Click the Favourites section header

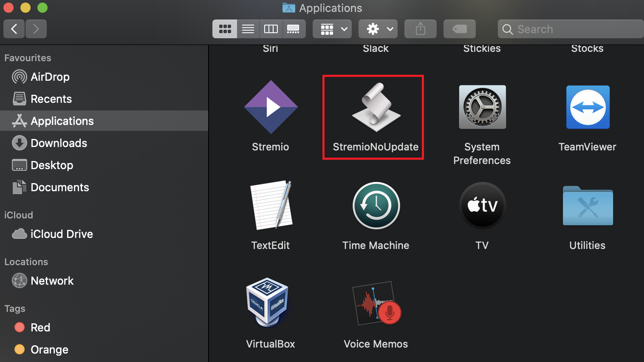28,58
